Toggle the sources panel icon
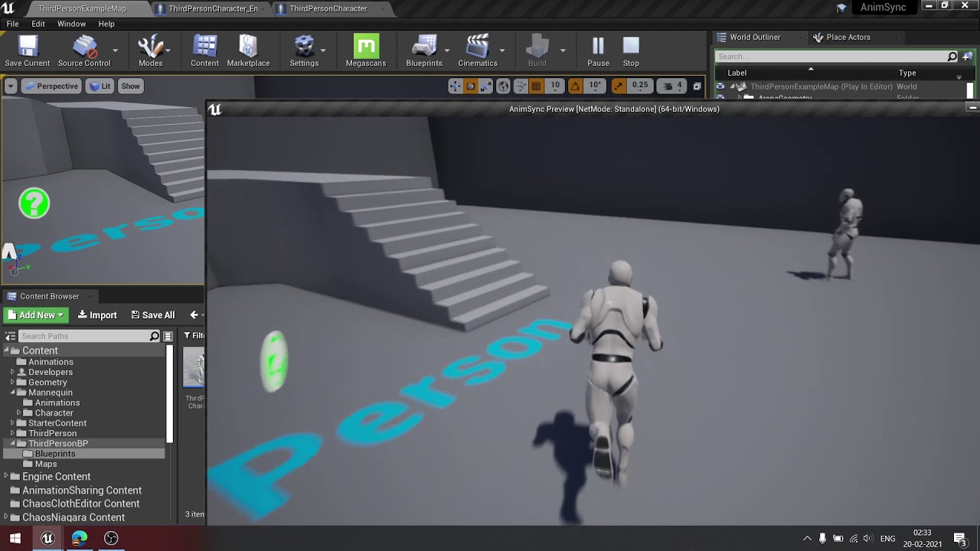The height and width of the screenshot is (551, 980). tap(10, 336)
